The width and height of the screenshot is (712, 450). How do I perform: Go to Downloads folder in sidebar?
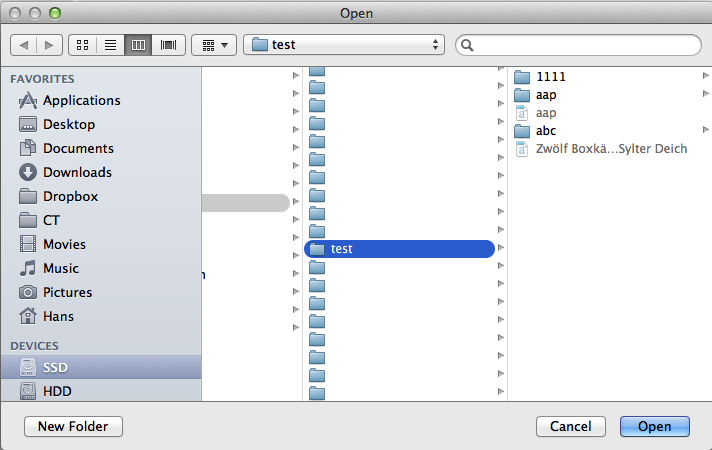click(x=77, y=172)
